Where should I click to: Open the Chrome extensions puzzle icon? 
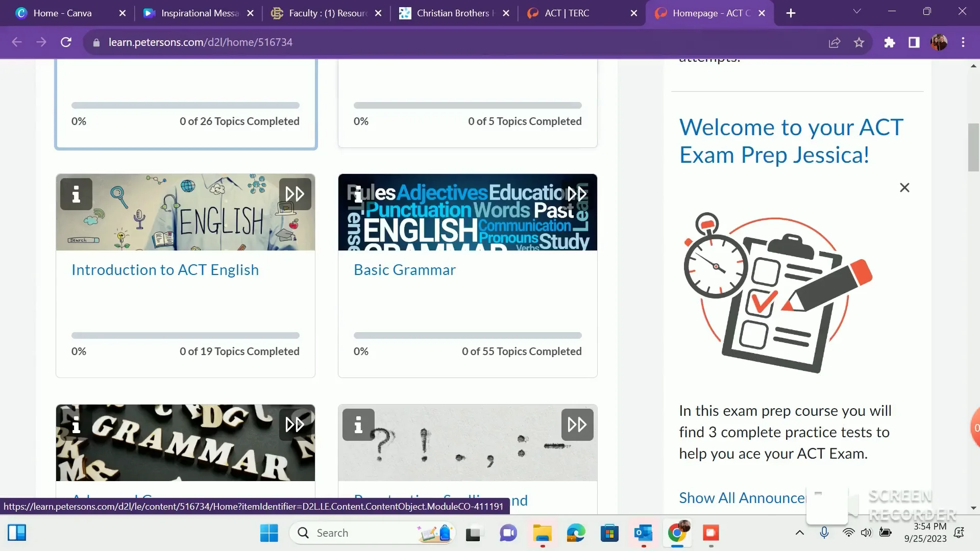click(890, 42)
